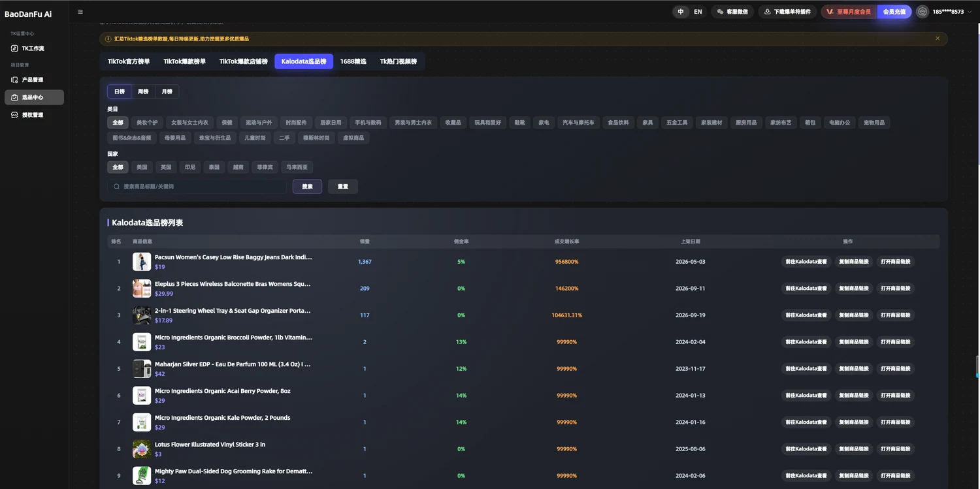Click the Broccoli Powder product image

click(x=142, y=342)
